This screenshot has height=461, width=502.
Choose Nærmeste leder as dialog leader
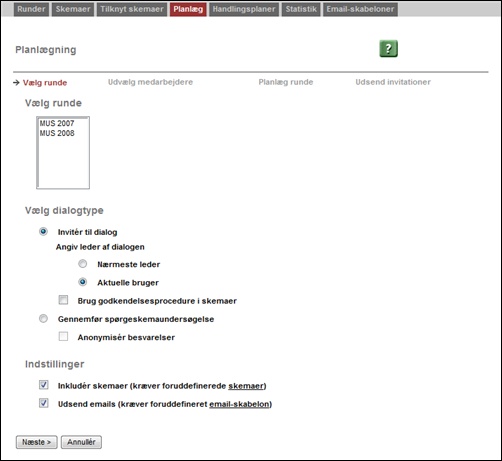[83, 264]
